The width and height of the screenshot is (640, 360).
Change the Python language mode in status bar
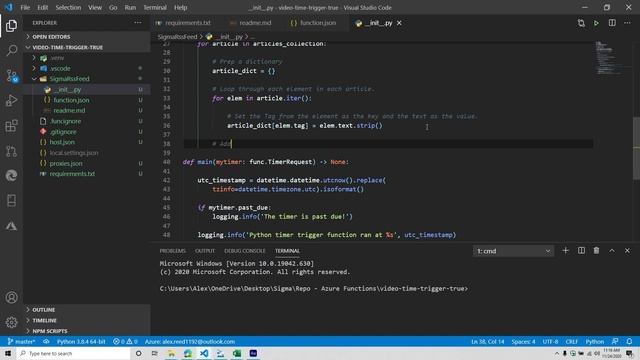pyautogui.click(x=594, y=342)
